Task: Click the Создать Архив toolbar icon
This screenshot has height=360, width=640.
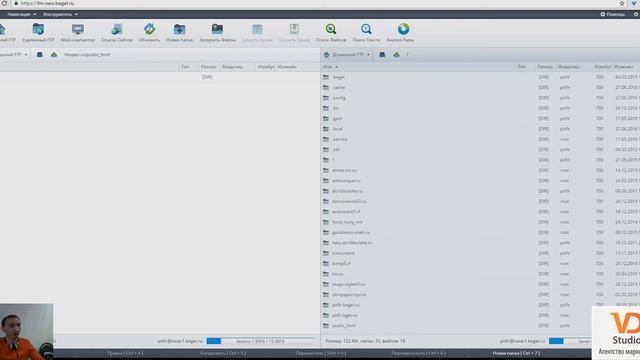Action: click(x=257, y=33)
